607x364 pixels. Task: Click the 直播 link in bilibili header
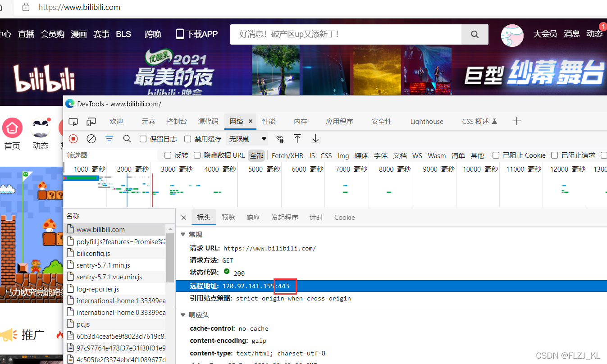(26, 34)
